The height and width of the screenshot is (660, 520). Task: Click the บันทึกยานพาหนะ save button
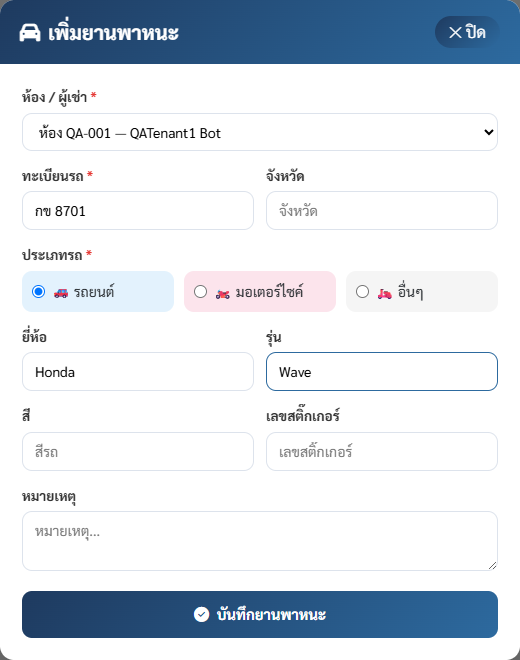260,615
